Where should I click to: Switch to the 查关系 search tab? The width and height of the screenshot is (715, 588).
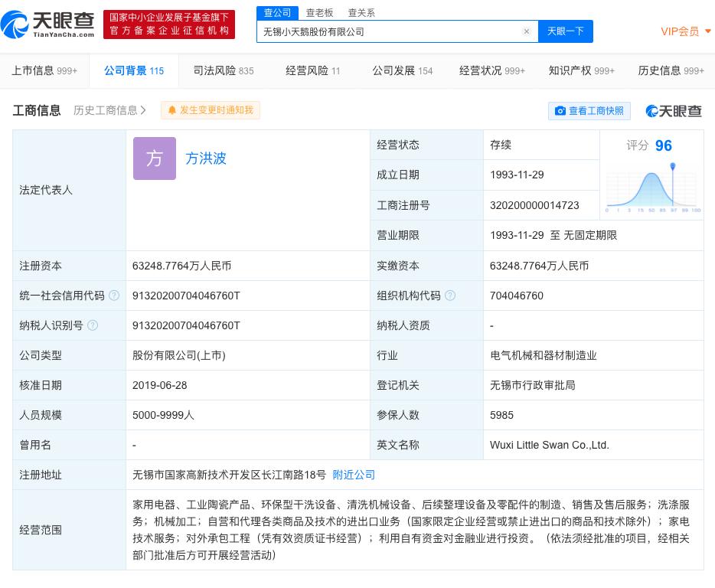click(x=361, y=13)
